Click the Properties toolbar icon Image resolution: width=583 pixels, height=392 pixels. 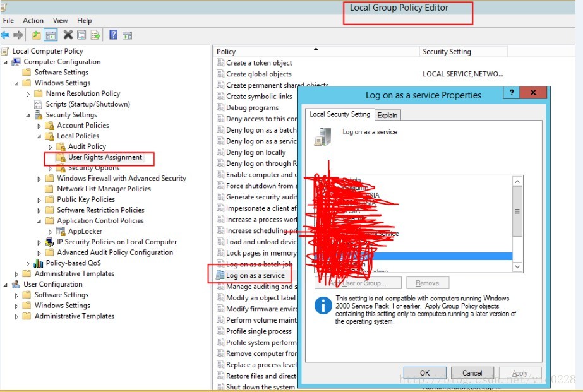pos(81,35)
